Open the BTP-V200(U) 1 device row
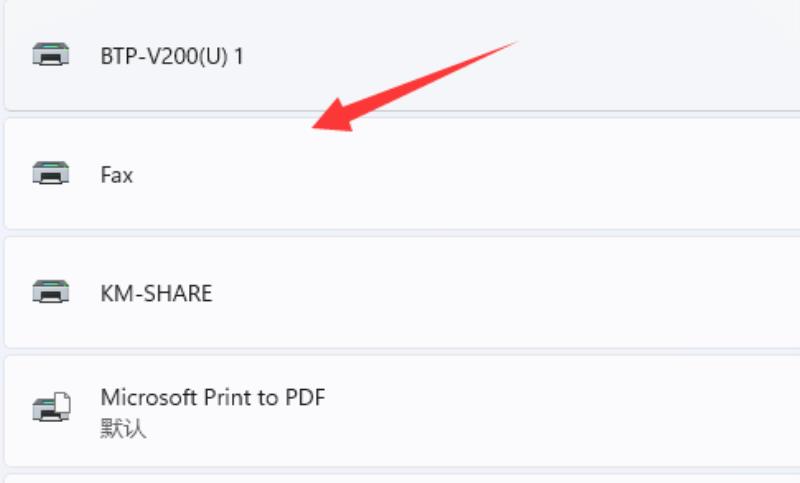 [402, 55]
